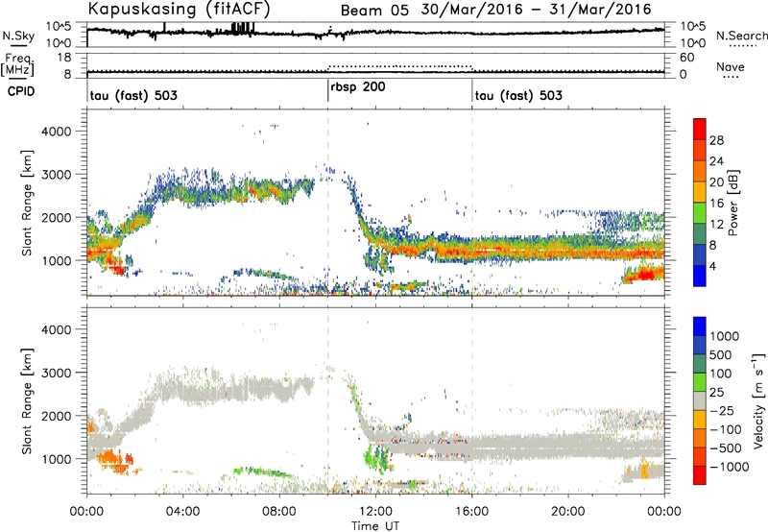Click the "2000" tick of the velocity panel
This screenshot has height=532, width=768.
tap(57, 416)
